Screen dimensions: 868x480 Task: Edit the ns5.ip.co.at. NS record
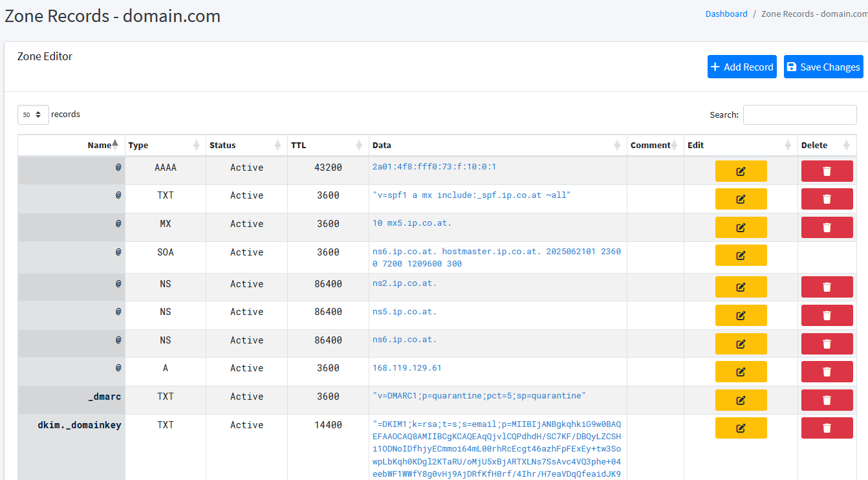point(741,316)
